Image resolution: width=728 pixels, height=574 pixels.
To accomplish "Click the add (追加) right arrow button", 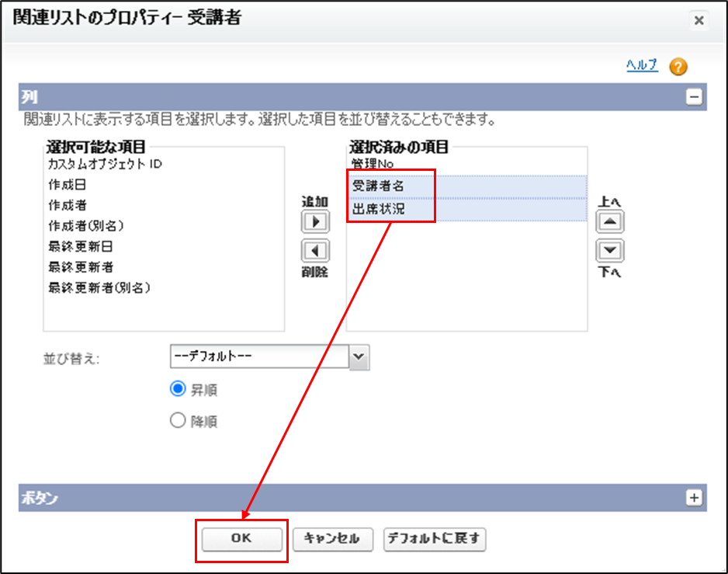I will pos(315,221).
